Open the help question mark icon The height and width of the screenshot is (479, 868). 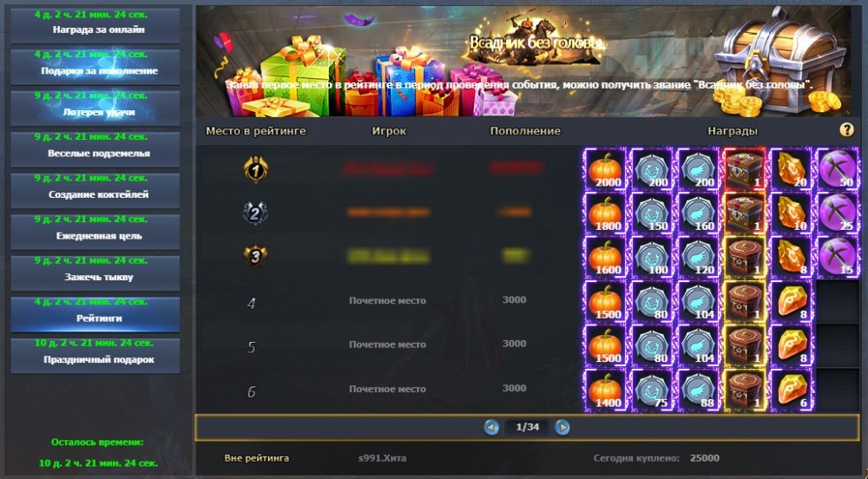pyautogui.click(x=846, y=130)
